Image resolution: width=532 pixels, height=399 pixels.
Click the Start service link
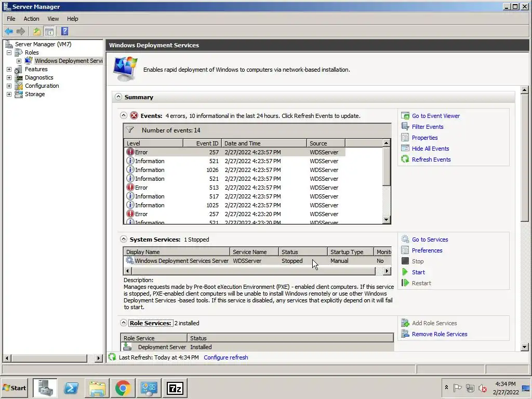(x=418, y=272)
